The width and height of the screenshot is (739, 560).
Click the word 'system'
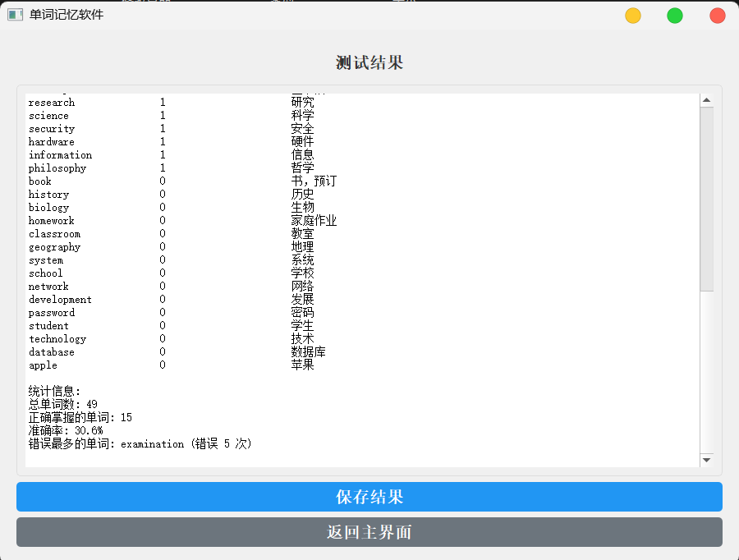(46, 260)
